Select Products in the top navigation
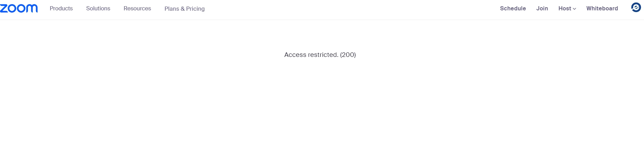 click(61, 8)
